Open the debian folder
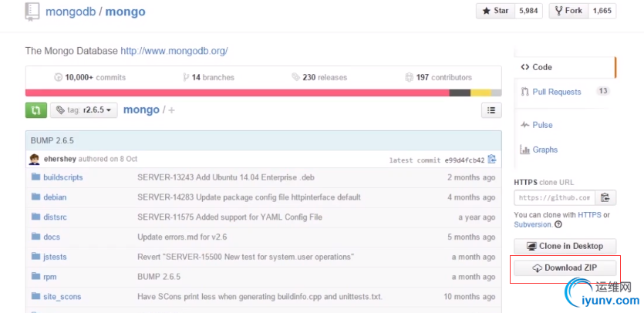The image size is (644, 313). click(x=55, y=197)
